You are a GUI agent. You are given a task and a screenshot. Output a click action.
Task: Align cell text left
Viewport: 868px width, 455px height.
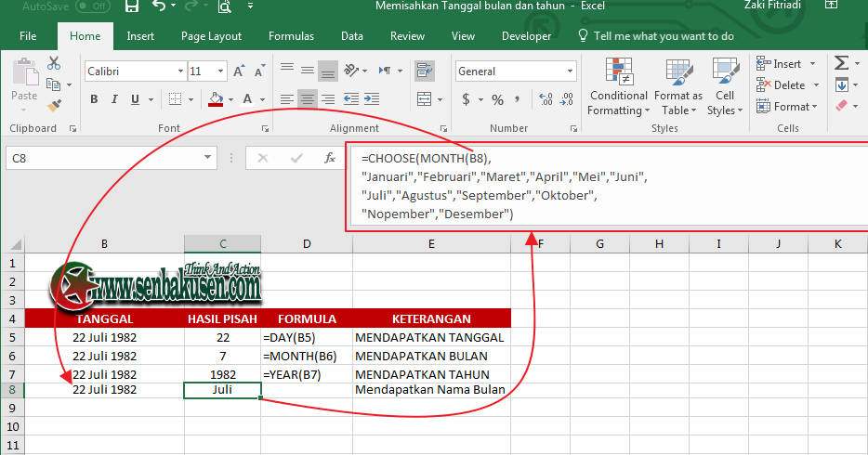point(287,99)
